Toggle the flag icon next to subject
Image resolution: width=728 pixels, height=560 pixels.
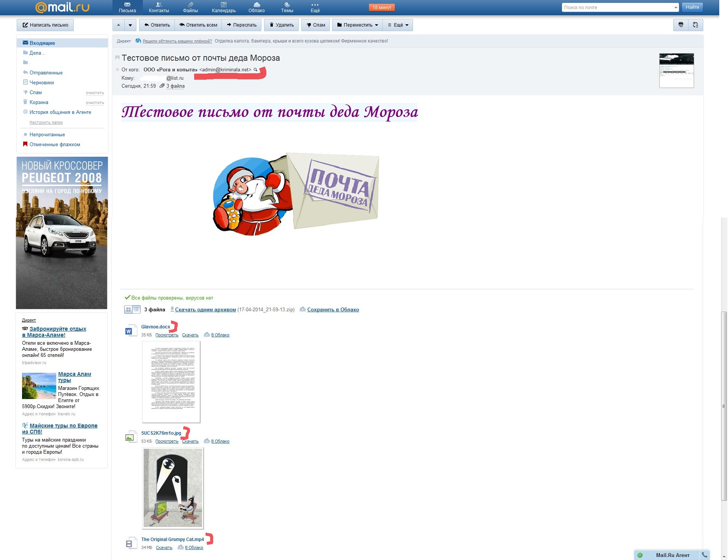117,58
